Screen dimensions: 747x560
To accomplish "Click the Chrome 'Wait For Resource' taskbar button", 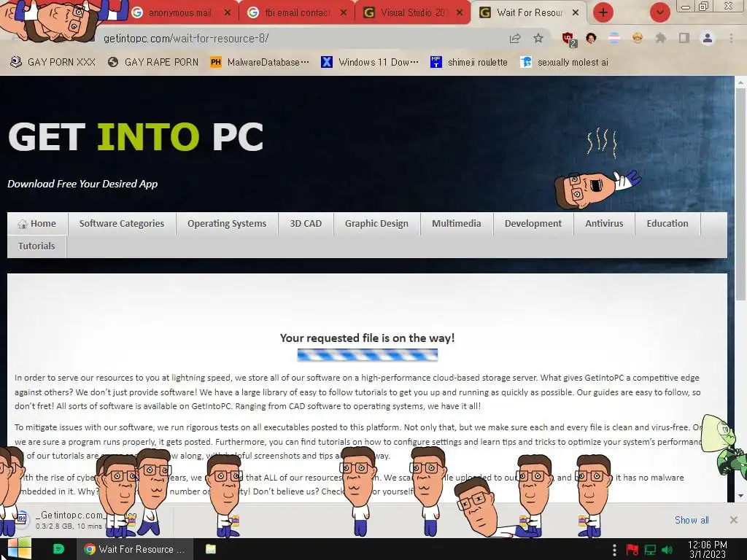I will point(135,549).
